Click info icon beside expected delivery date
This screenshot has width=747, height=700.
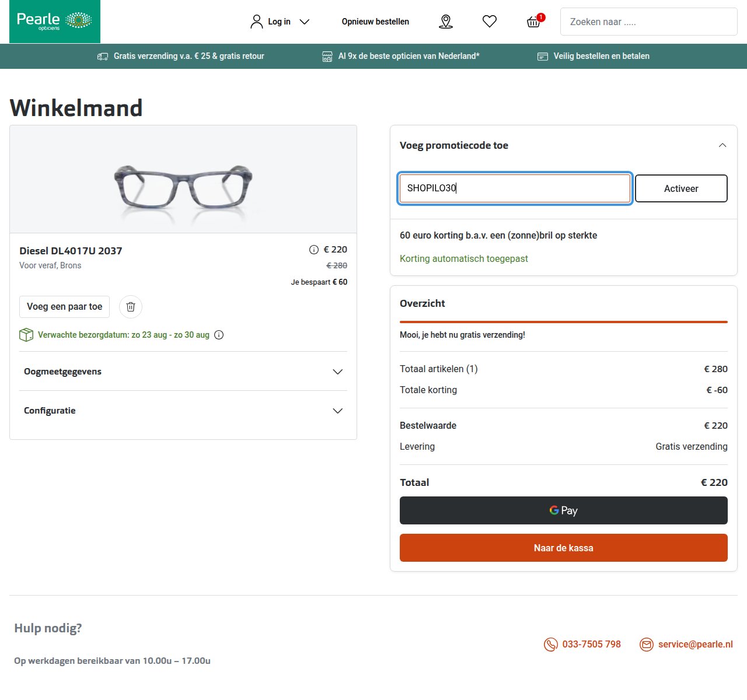(x=219, y=335)
